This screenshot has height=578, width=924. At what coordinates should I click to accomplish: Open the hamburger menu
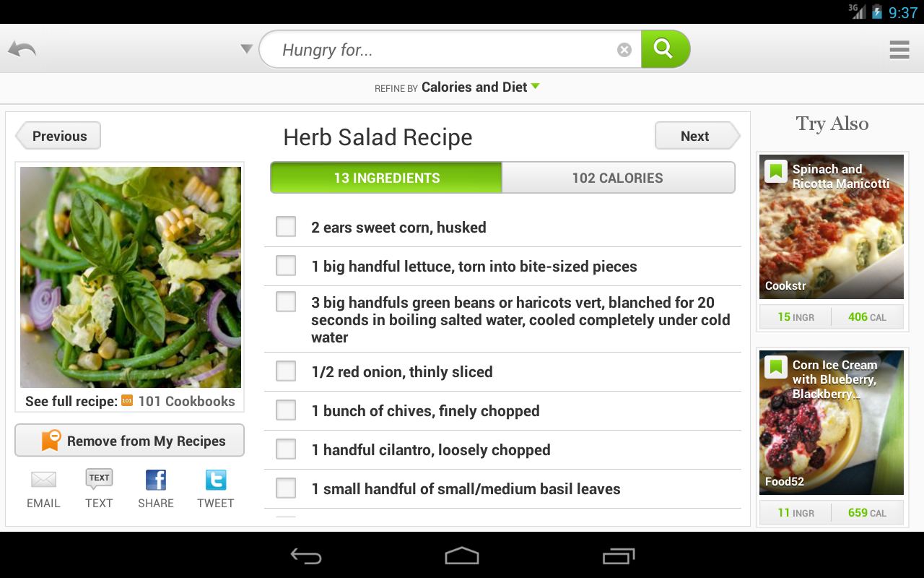(899, 49)
